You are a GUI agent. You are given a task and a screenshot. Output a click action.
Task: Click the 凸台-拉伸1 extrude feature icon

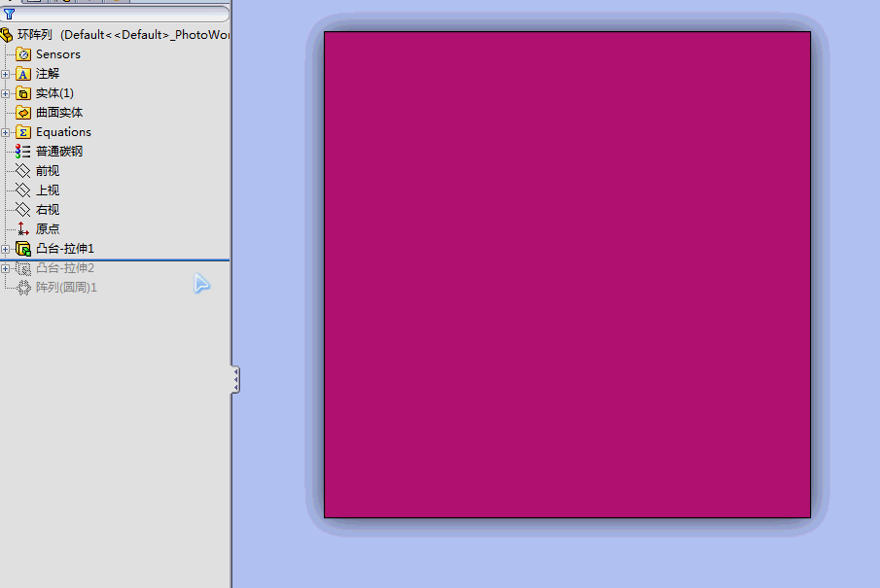[23, 249]
